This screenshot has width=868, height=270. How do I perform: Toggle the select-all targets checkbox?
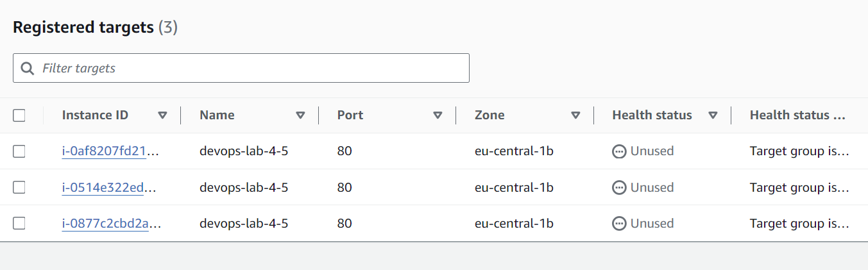click(x=19, y=115)
